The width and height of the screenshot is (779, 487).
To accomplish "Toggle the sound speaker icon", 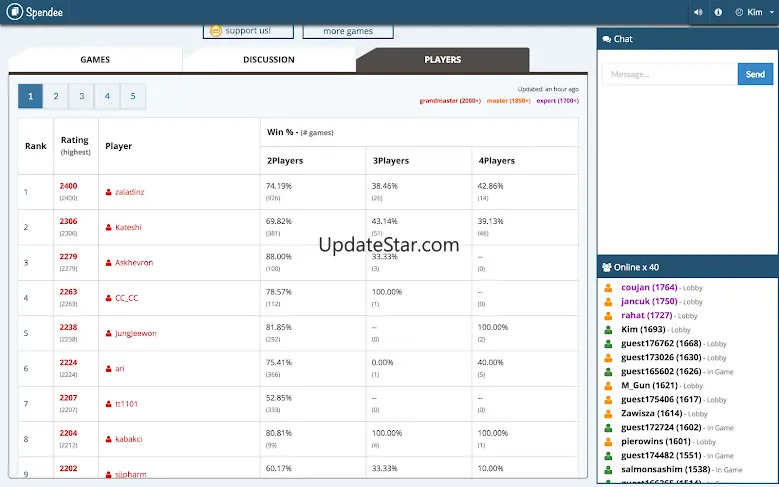I will pos(698,12).
